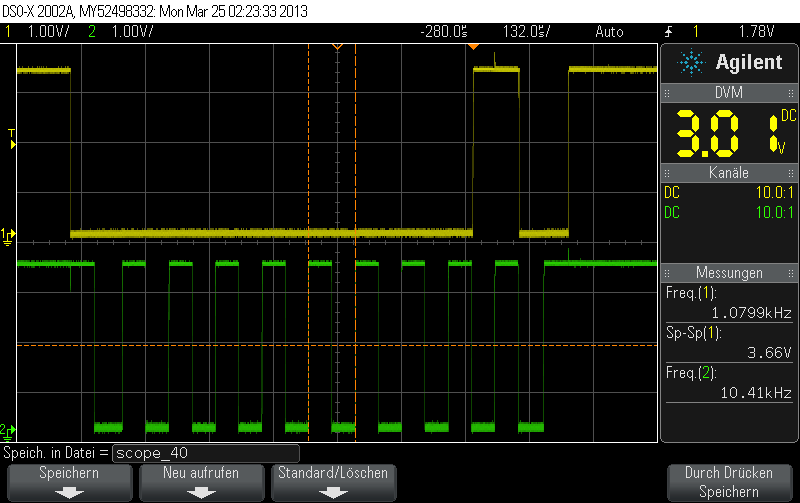Click the trigger source channel 1 indicator

tap(695, 32)
